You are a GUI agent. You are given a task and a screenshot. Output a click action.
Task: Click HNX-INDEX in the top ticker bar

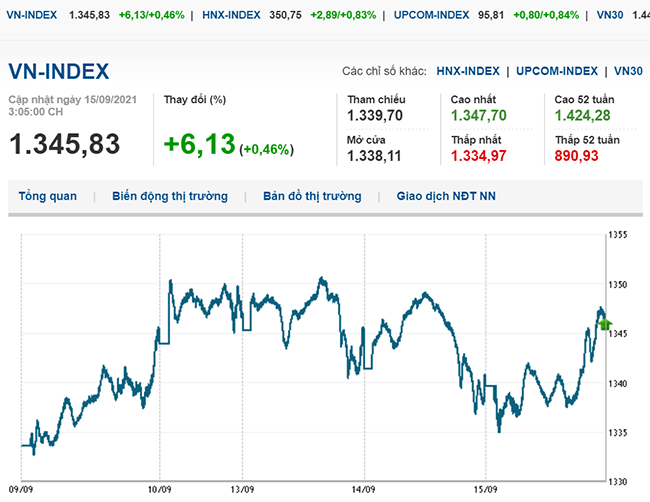[x=231, y=15]
